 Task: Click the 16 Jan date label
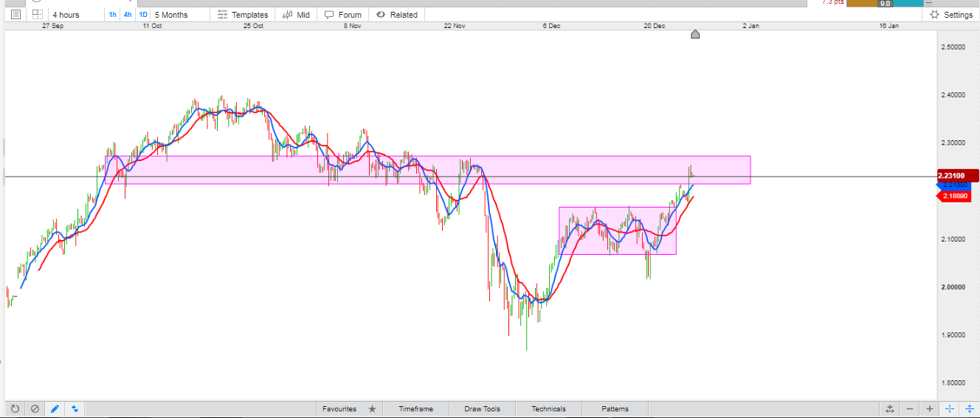pyautogui.click(x=889, y=26)
